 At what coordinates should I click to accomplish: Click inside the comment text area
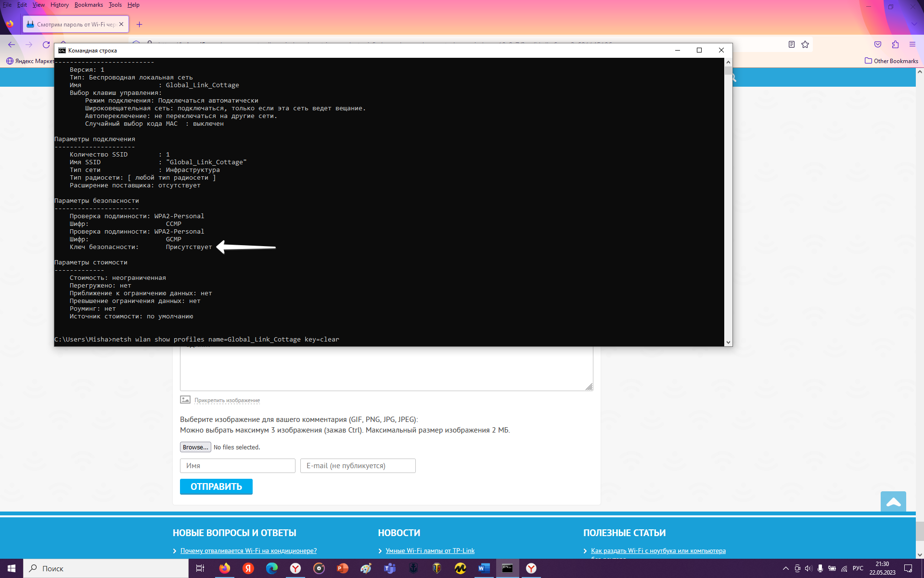point(386,368)
